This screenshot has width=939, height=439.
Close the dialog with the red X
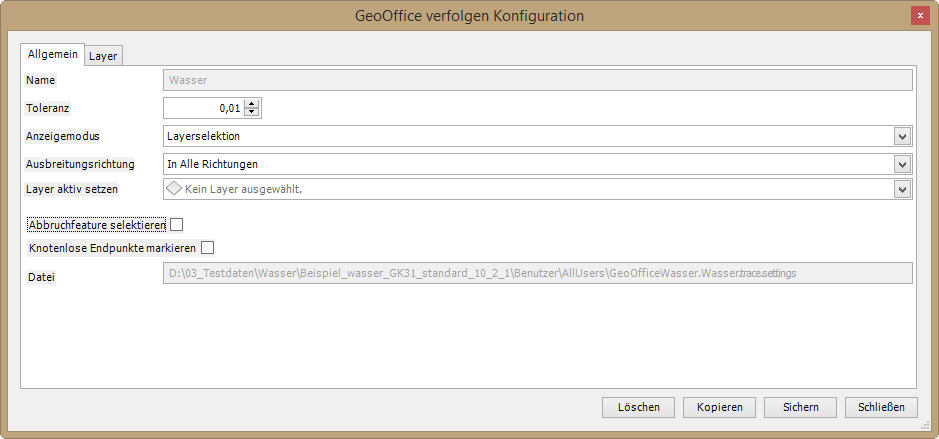(918, 16)
